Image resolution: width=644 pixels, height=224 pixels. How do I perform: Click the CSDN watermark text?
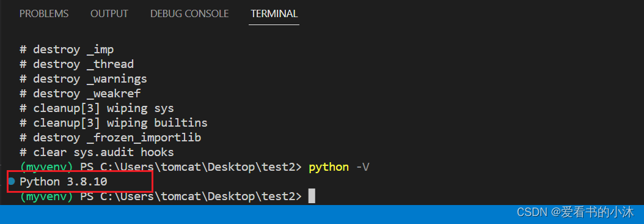click(x=576, y=212)
